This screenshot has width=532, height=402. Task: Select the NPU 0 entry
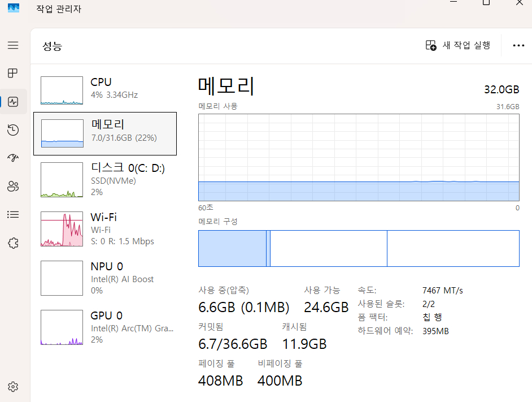[x=107, y=278]
